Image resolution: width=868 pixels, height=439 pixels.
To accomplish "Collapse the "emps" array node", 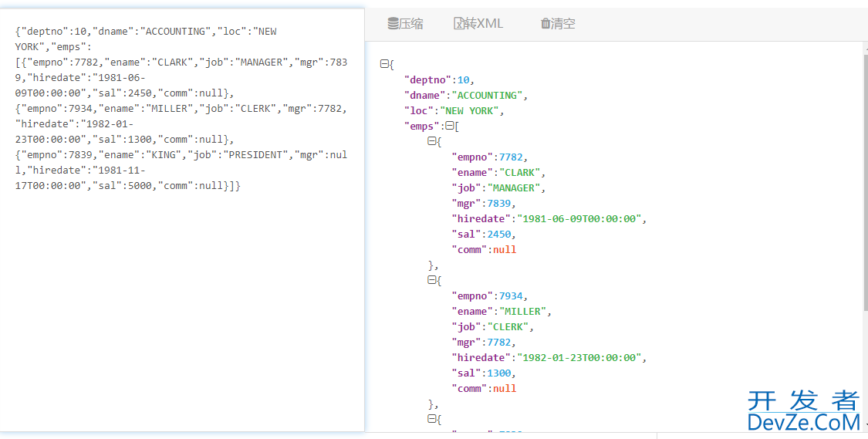I will click(450, 127).
